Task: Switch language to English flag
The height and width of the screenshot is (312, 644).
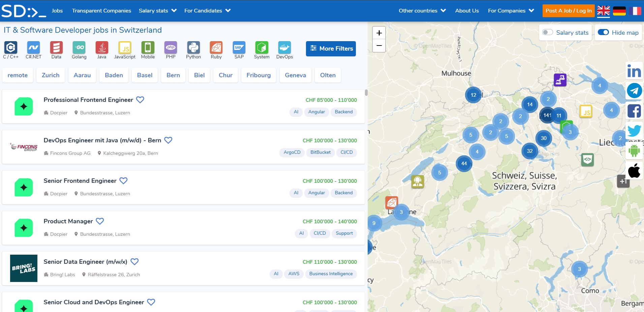Action: (x=604, y=11)
